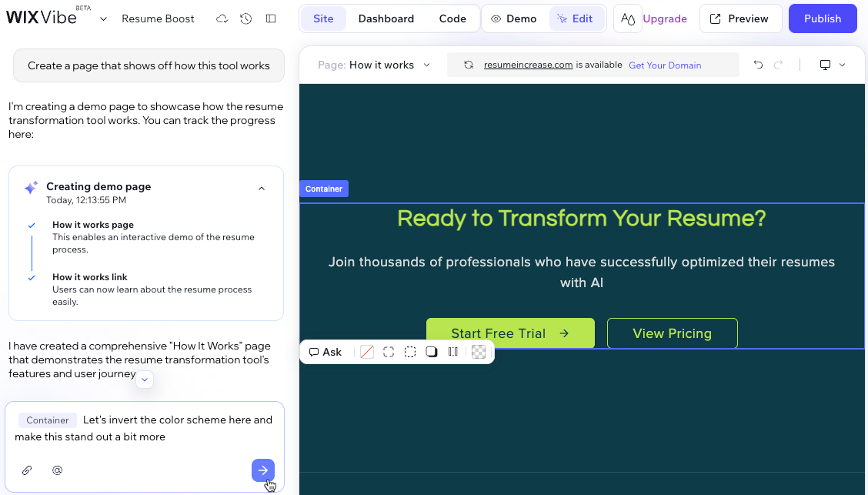Screen dimensions: 868x495
Task: Open the version history icon
Action: [x=245, y=18]
